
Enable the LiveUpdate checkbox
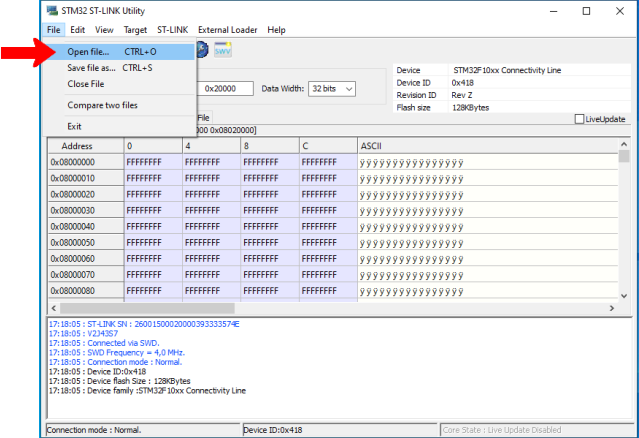pos(580,119)
